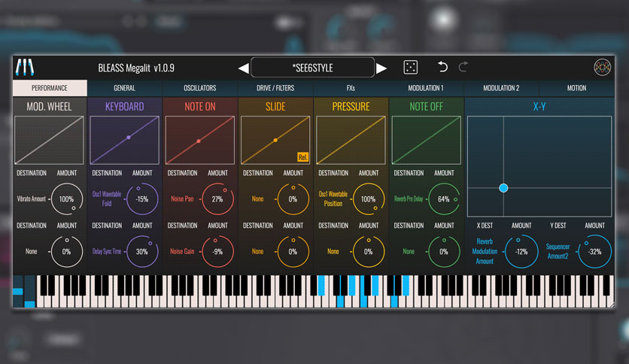This screenshot has width=629, height=364.
Task: Click the Mod. Wheel 100% amount knob
Action: 67,199
